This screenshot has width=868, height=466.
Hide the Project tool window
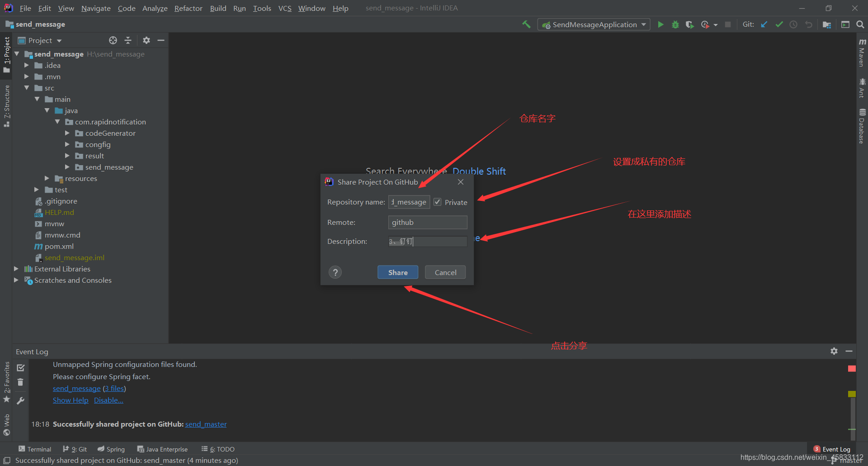[161, 40]
